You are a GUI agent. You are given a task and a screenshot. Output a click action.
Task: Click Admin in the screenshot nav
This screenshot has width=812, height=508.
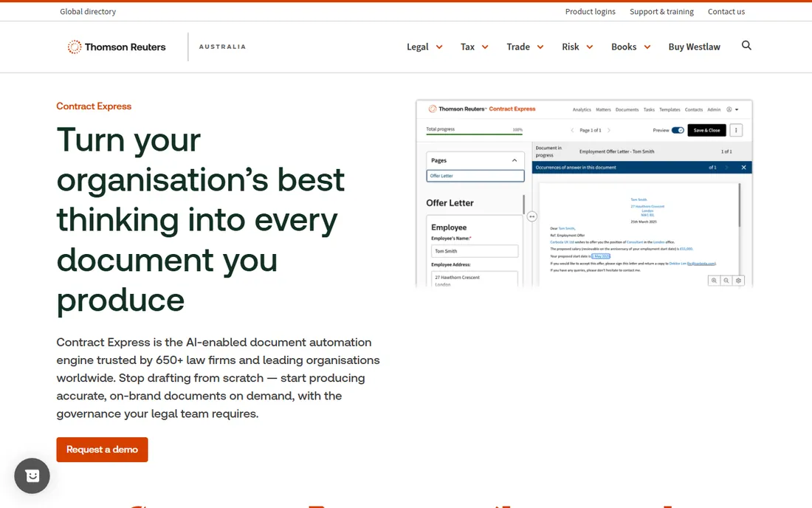tap(714, 110)
